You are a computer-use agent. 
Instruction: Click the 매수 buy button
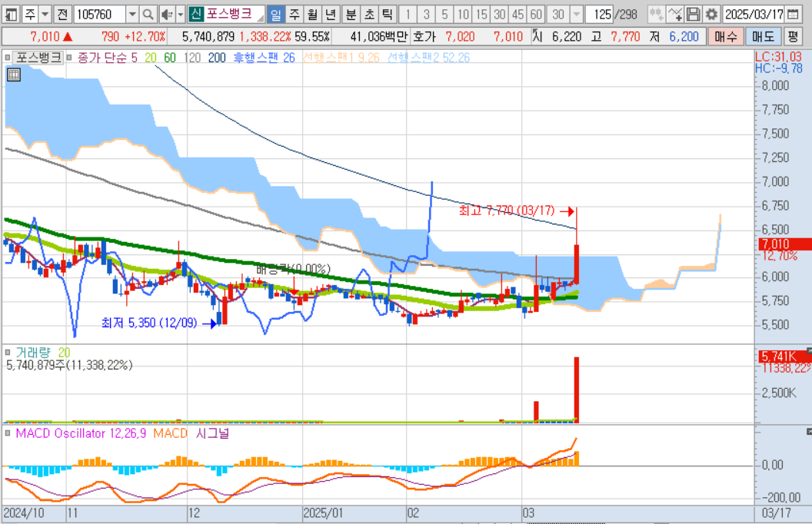(726, 37)
